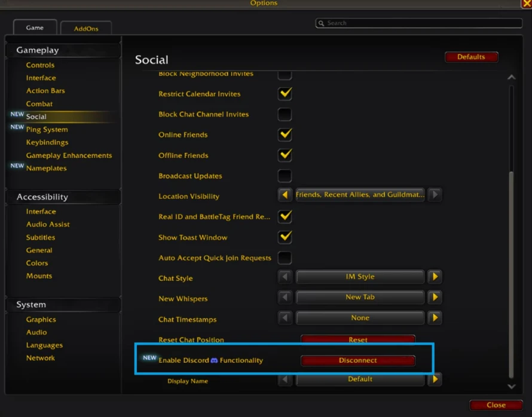
Task: Open Combat settings category
Action: coord(39,104)
